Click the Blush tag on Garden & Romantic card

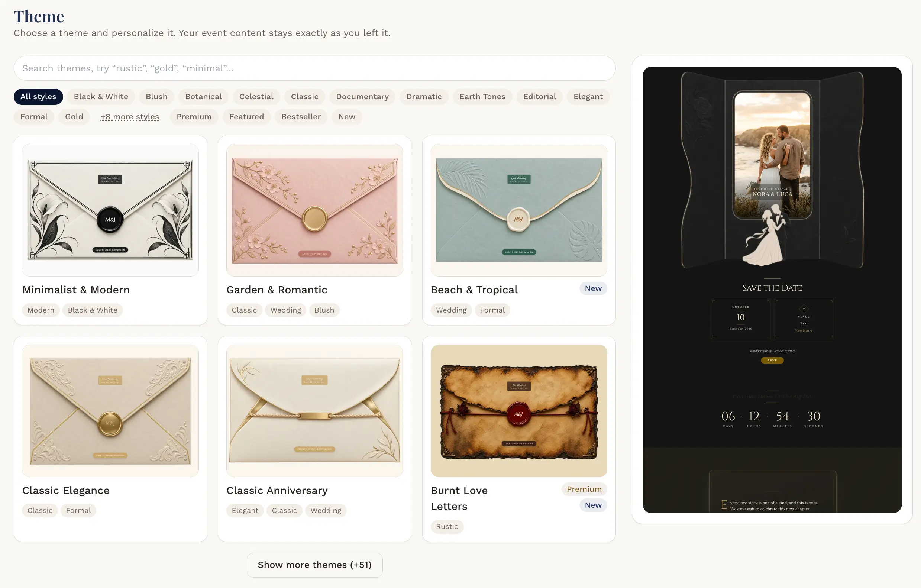tap(324, 310)
